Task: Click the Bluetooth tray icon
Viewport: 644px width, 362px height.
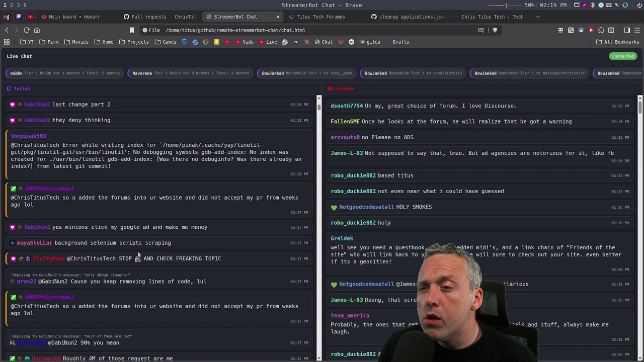Action: pyautogui.click(x=593, y=5)
